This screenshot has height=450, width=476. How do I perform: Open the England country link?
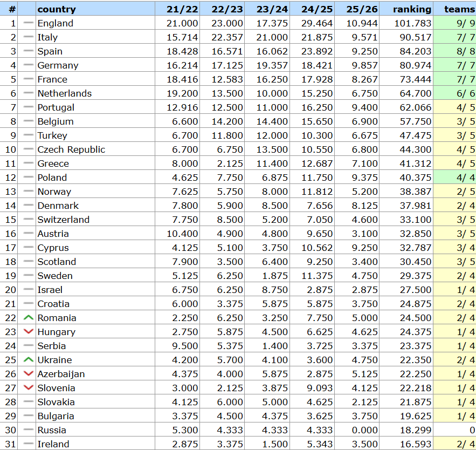(x=55, y=23)
